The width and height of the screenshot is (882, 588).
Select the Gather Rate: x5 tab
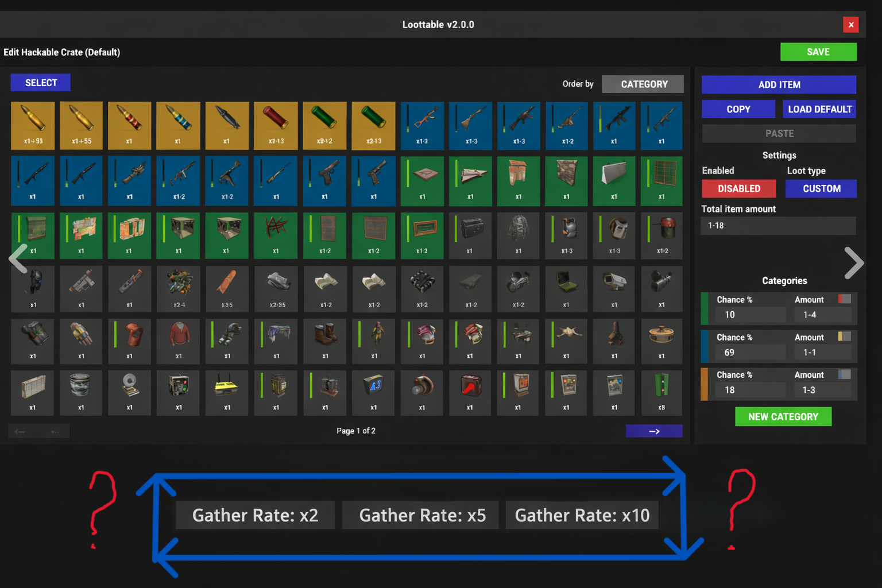click(x=422, y=515)
